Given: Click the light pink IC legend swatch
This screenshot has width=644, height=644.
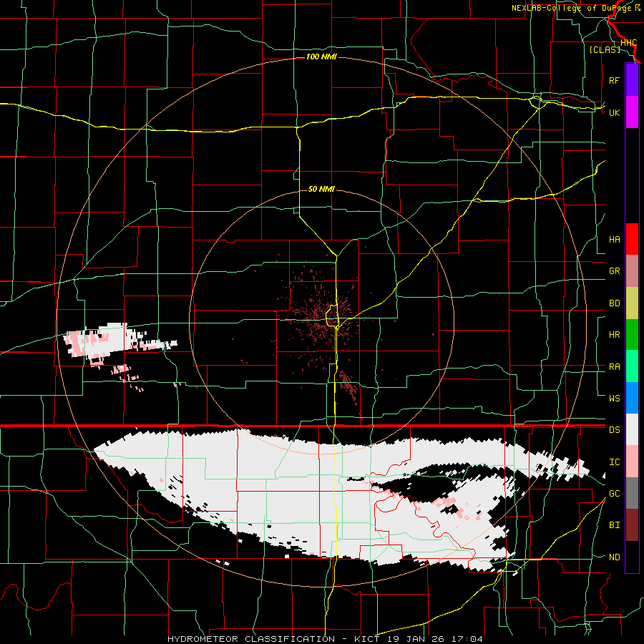Looking at the screenshot, I should pyautogui.click(x=632, y=462).
